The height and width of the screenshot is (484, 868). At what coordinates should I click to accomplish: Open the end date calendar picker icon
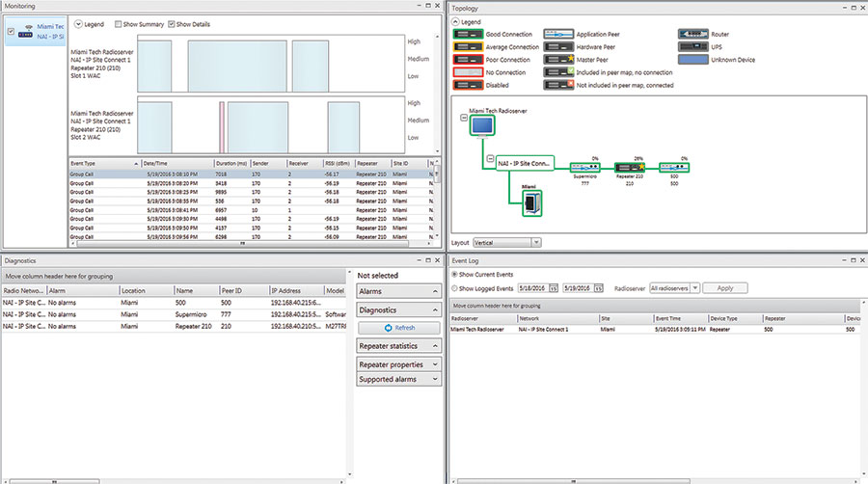coord(598,288)
